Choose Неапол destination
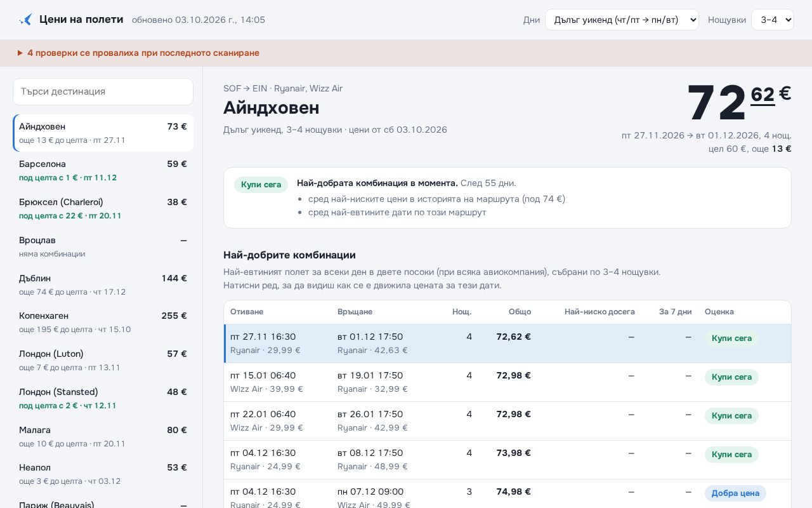Screen dimensions: 812x508 tap(103, 474)
